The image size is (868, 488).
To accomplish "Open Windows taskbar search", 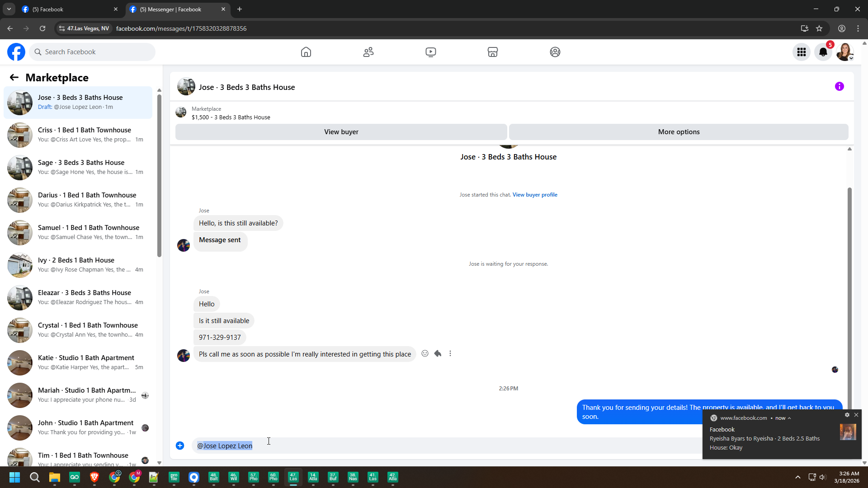I will pyautogui.click(x=34, y=477).
